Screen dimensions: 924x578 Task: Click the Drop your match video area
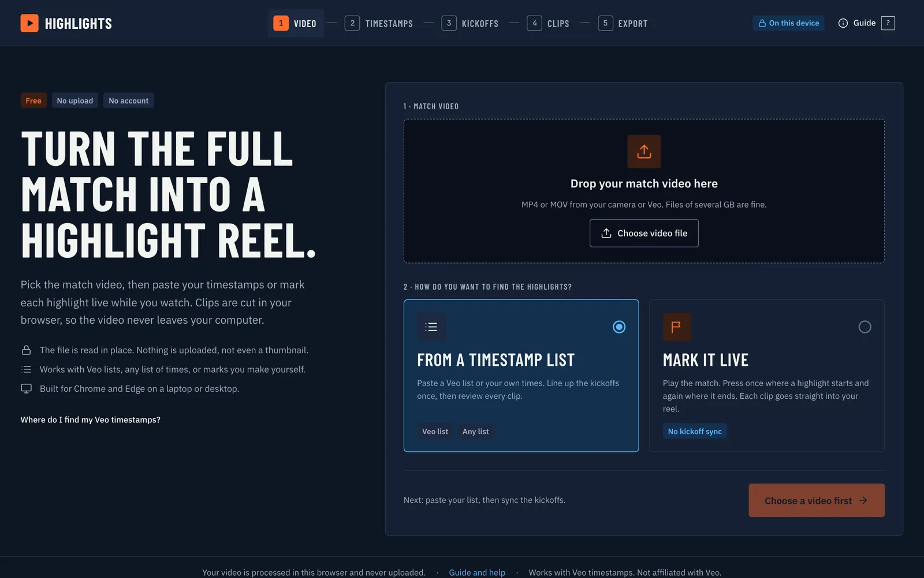pos(644,191)
